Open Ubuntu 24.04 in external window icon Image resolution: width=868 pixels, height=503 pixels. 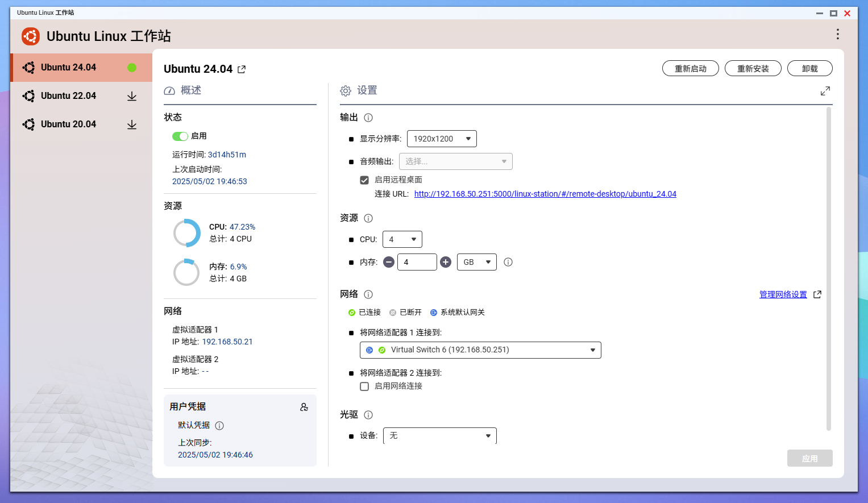click(x=242, y=69)
